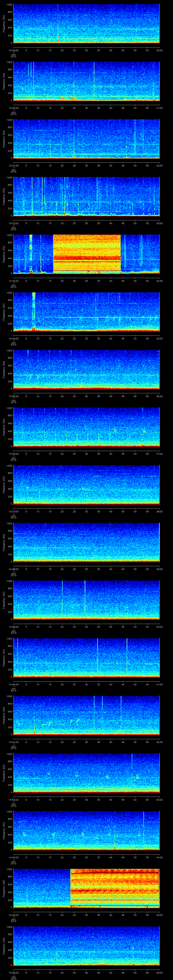Screen dimensions: 173x980
Task: Click the 14:38:00 time axis label
Action: 13,569
